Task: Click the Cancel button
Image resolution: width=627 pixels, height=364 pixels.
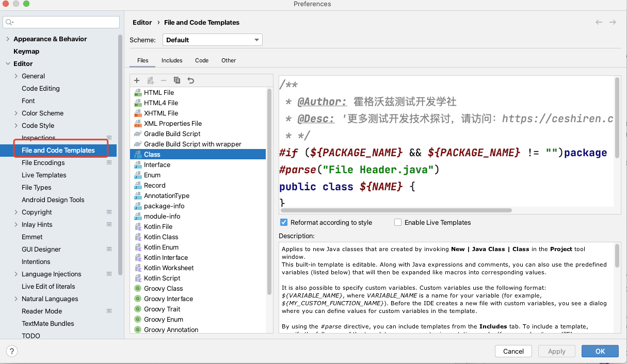Action: tap(513, 351)
